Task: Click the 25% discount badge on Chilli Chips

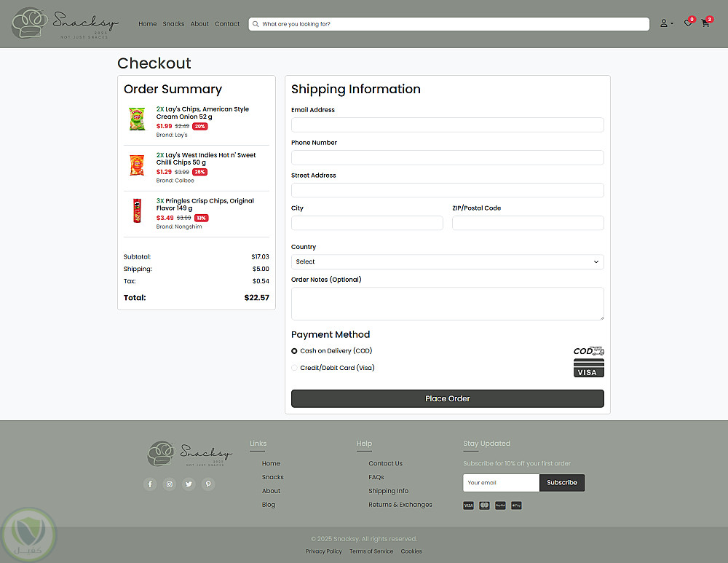Action: tap(199, 172)
